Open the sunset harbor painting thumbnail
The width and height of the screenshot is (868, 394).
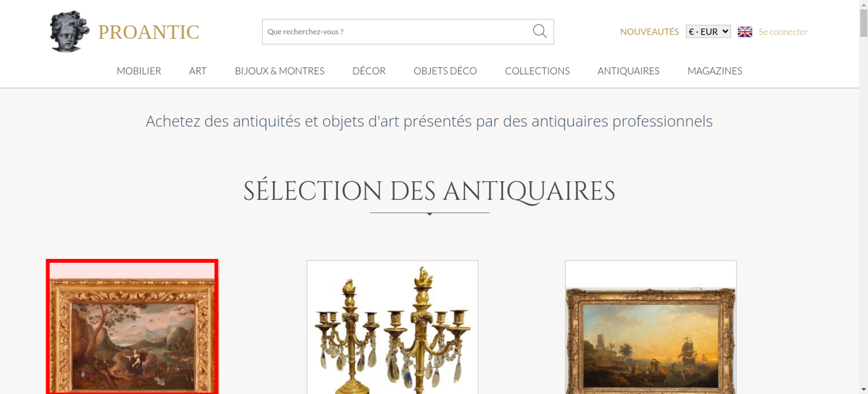[x=651, y=327]
